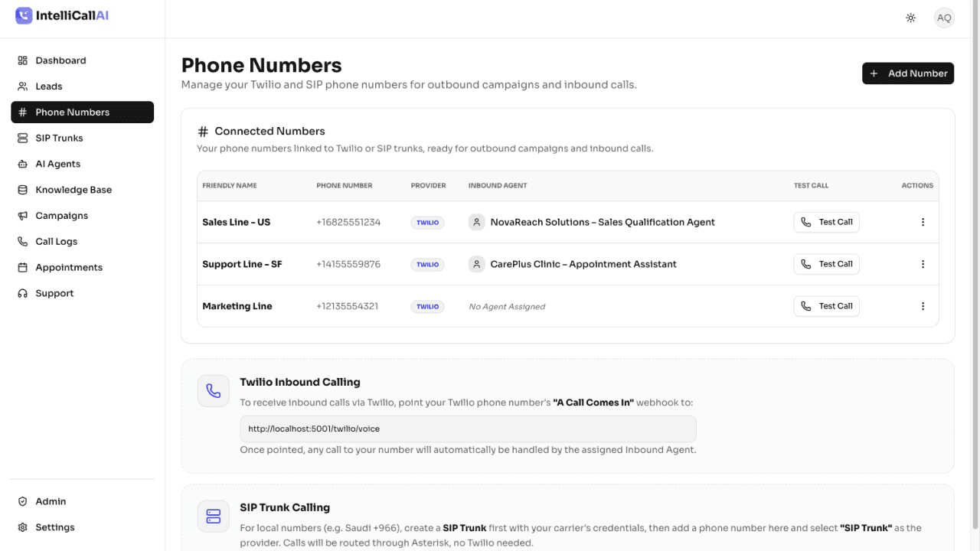Viewport: 980px width, 551px height.
Task: Open Knowledge Base section
Action: (82, 190)
